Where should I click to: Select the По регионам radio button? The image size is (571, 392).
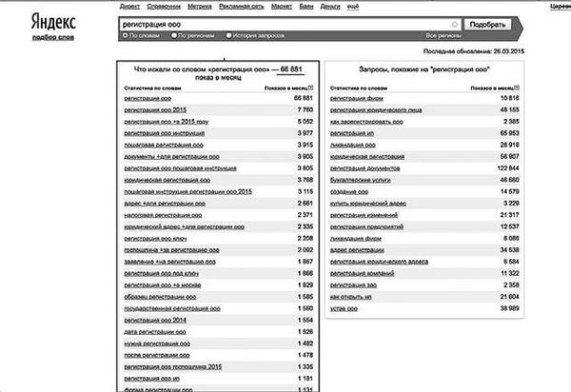point(174,35)
